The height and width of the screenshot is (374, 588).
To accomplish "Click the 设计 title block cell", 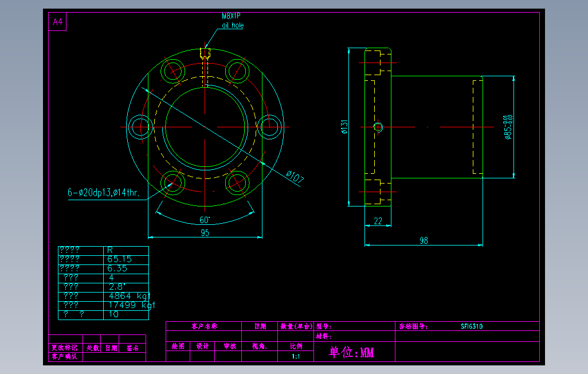I will point(202,346).
